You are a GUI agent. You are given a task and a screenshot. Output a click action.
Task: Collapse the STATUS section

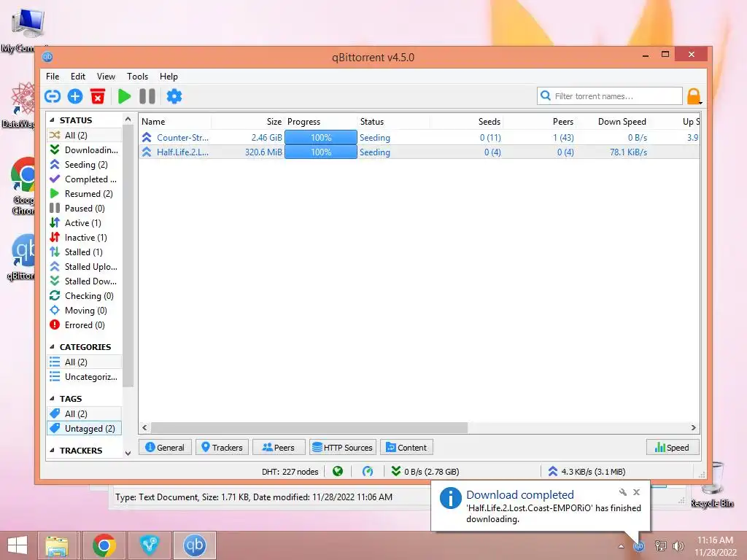(52, 120)
